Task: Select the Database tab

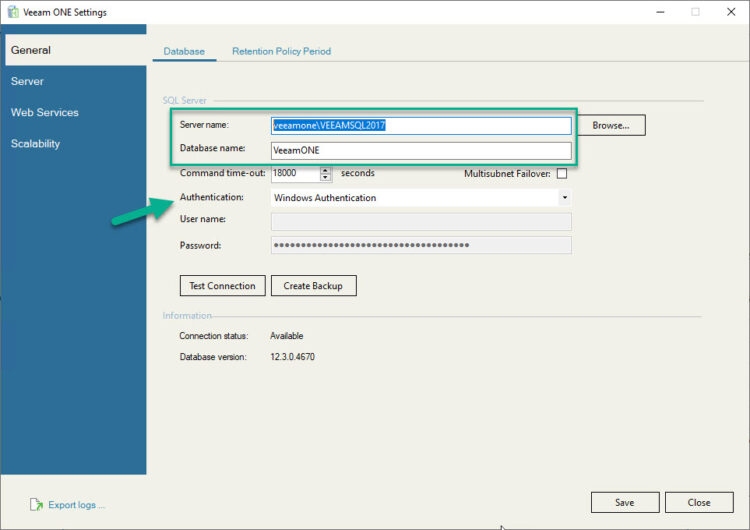Action: click(x=184, y=51)
